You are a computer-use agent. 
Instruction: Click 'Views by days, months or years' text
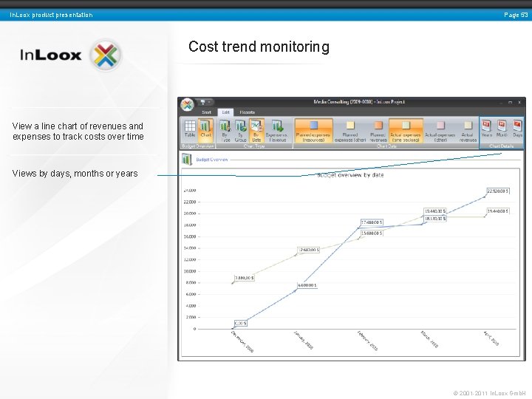coord(75,174)
